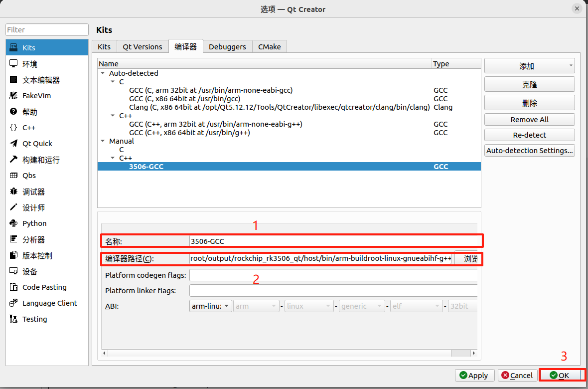This screenshot has width=588, height=389.
Task: Select the 环境 settings icon
Action: (13, 64)
